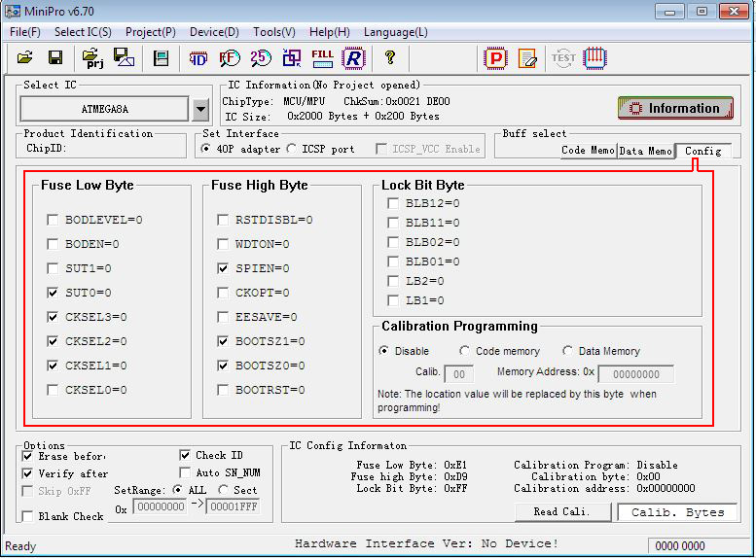Select the ICSP port radio button

[292, 149]
